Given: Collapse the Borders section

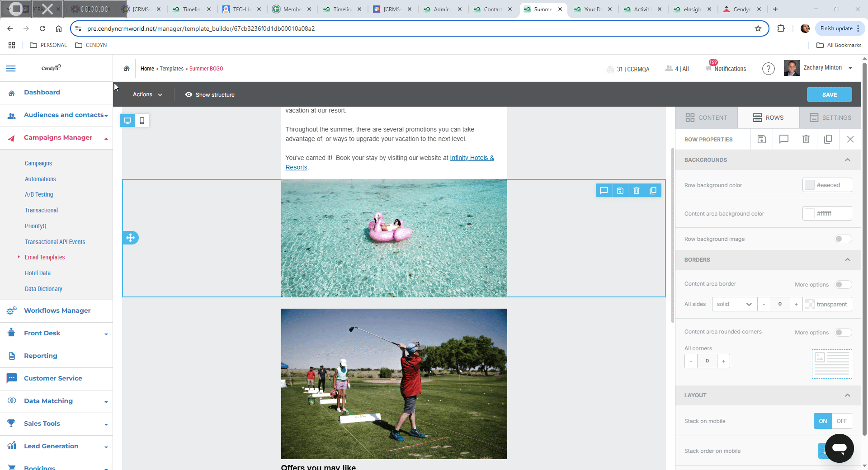Looking at the screenshot, I should click(848, 260).
